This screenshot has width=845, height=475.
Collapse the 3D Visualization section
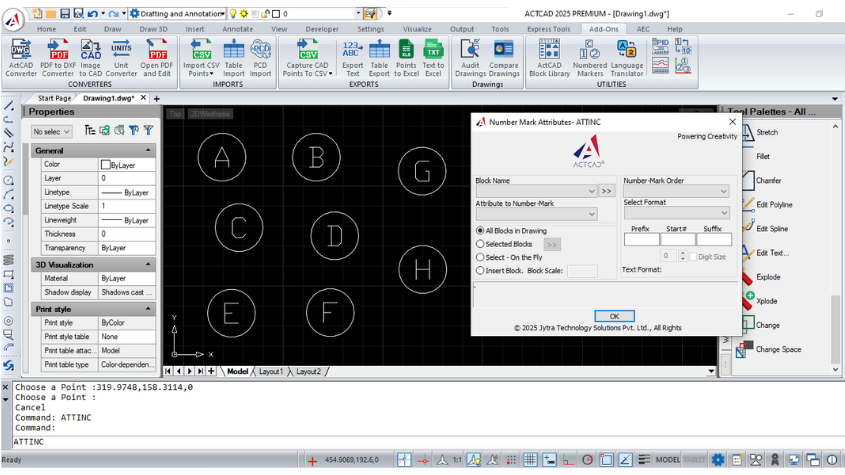(x=148, y=265)
